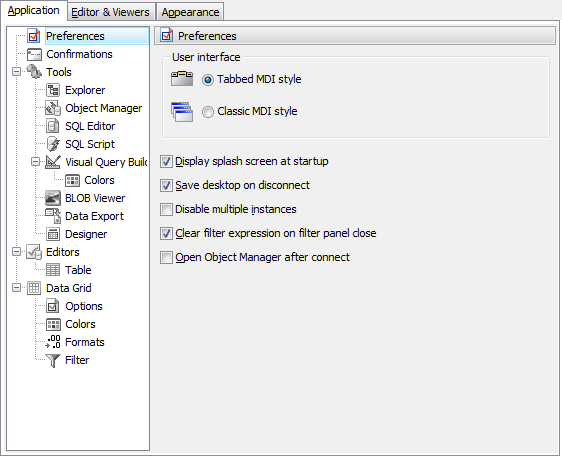Click the SQL Editor document icon
Image resolution: width=562 pixels, height=457 pixels.
(x=53, y=126)
